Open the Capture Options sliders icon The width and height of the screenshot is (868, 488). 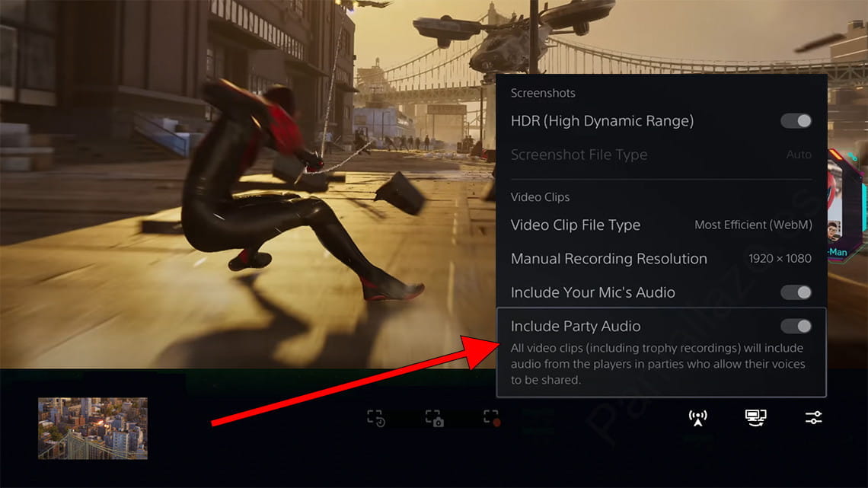click(x=813, y=417)
